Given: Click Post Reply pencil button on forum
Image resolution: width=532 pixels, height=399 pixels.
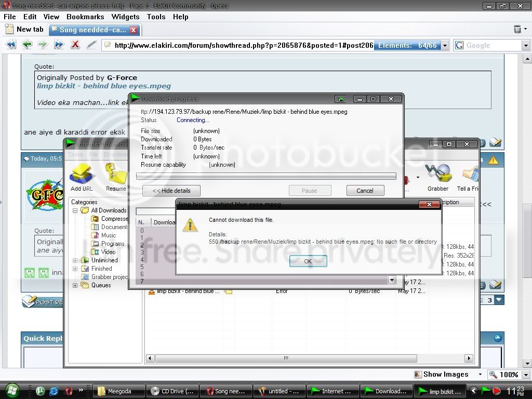Looking at the screenshot, I should pos(43,301).
